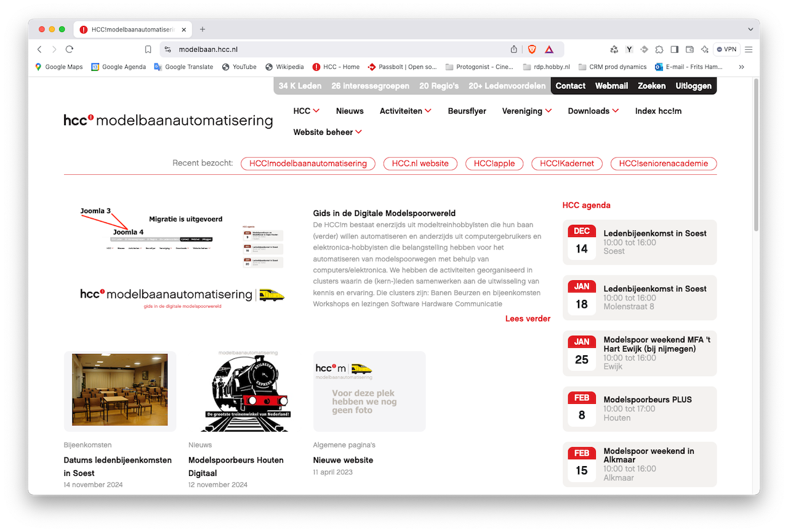Open the Y extension icon
The width and height of the screenshot is (788, 532).
[x=629, y=49]
